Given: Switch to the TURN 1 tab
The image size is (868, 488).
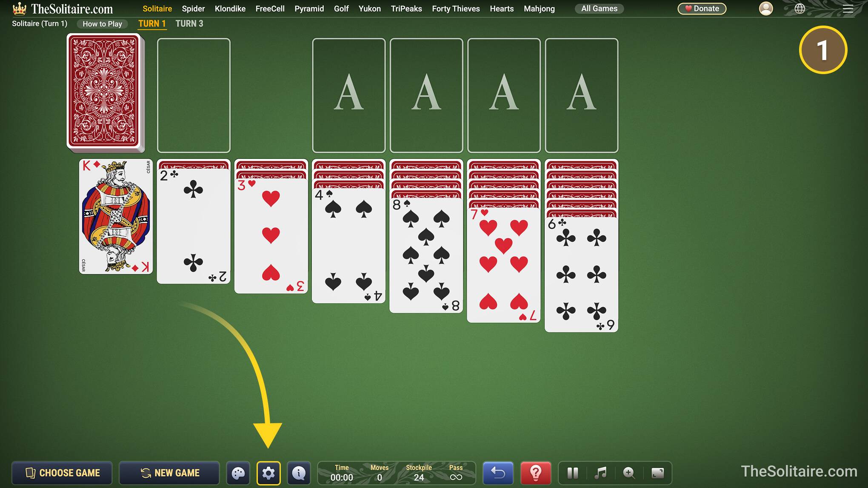Looking at the screenshot, I should [152, 24].
